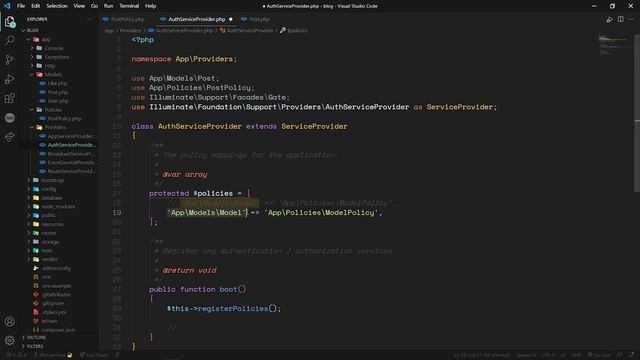
Task: Open the Go menu
Action: [x=94, y=6]
